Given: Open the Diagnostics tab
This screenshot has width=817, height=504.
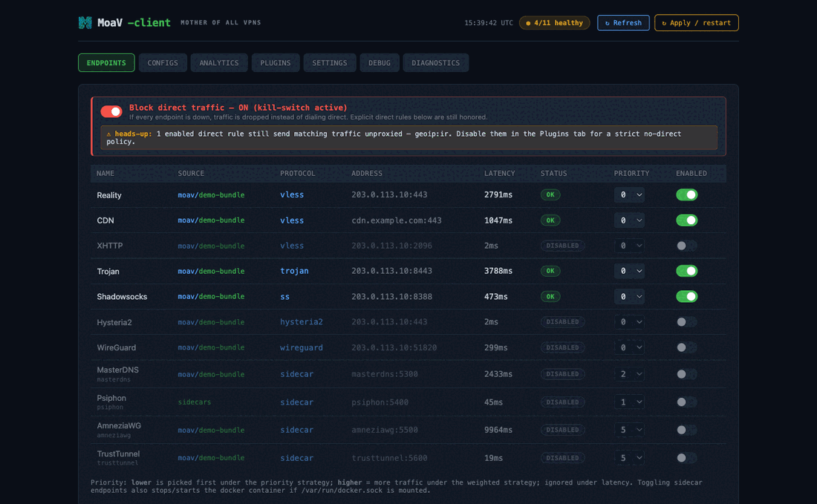Looking at the screenshot, I should click(435, 62).
